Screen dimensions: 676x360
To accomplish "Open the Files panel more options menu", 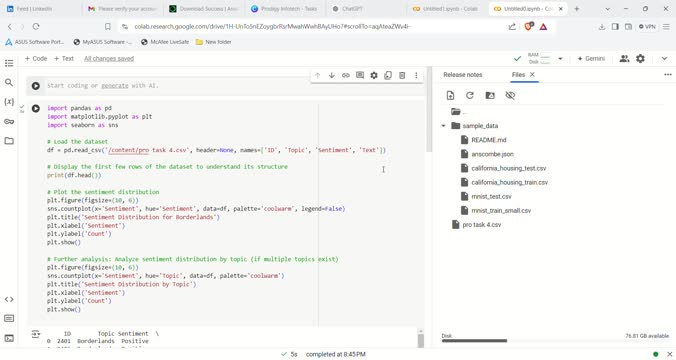I will click(x=667, y=75).
